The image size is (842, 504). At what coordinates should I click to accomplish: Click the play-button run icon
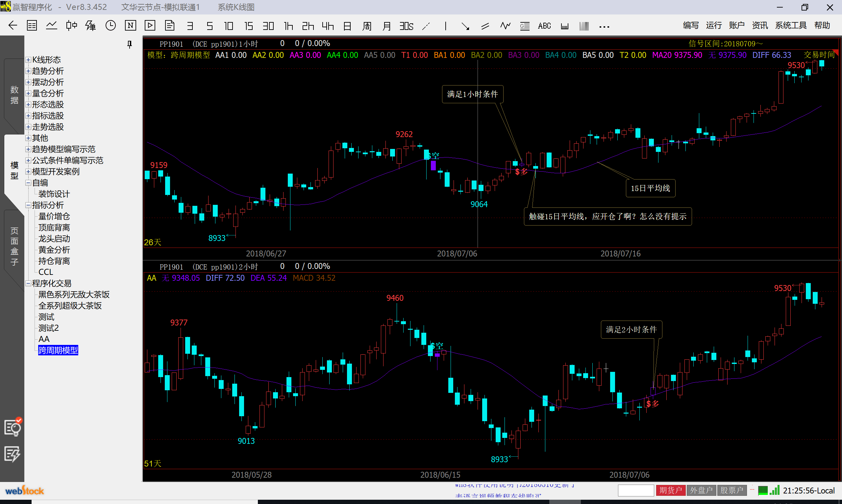point(150,25)
